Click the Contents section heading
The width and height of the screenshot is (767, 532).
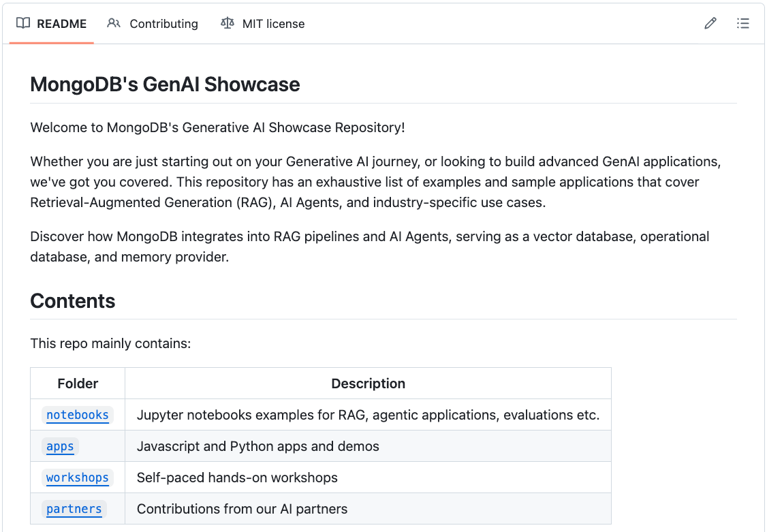[x=73, y=301]
